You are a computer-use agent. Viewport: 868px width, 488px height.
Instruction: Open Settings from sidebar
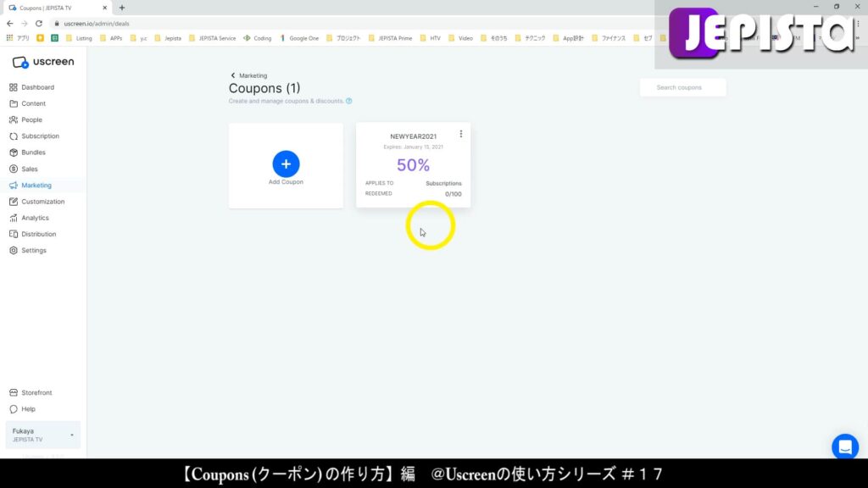click(34, 250)
